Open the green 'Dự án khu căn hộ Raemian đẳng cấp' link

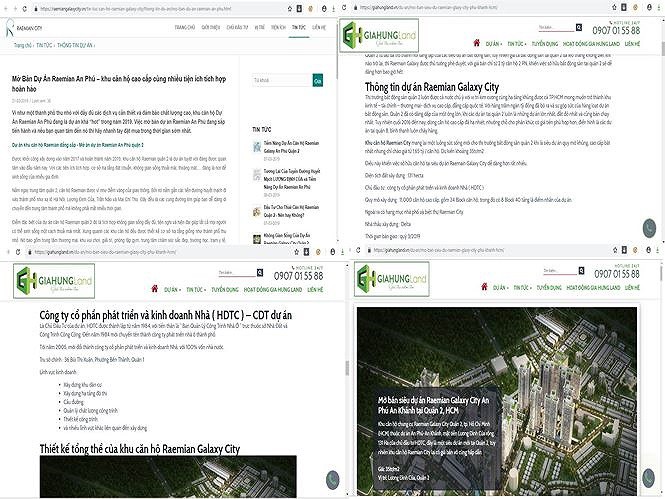click(78, 145)
